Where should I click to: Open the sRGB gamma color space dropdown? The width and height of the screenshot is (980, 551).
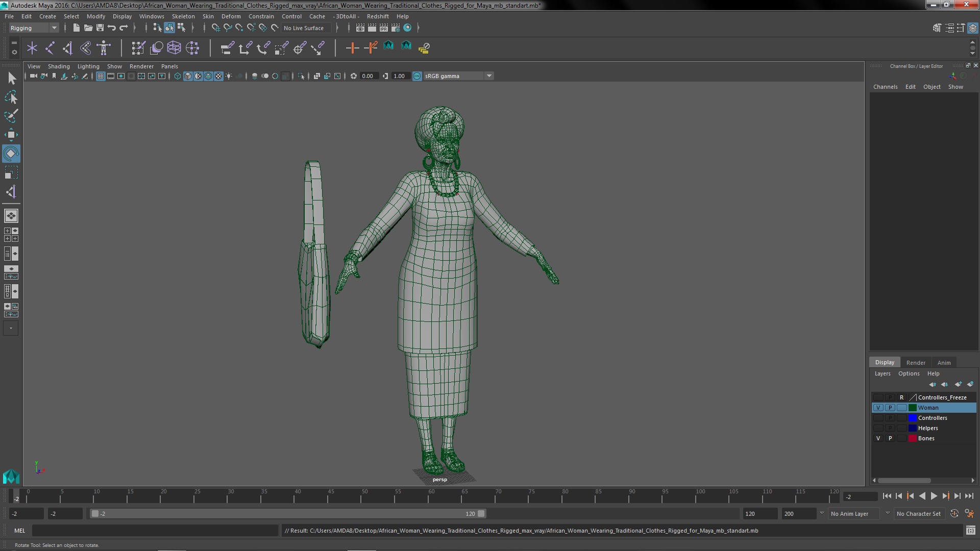(458, 76)
